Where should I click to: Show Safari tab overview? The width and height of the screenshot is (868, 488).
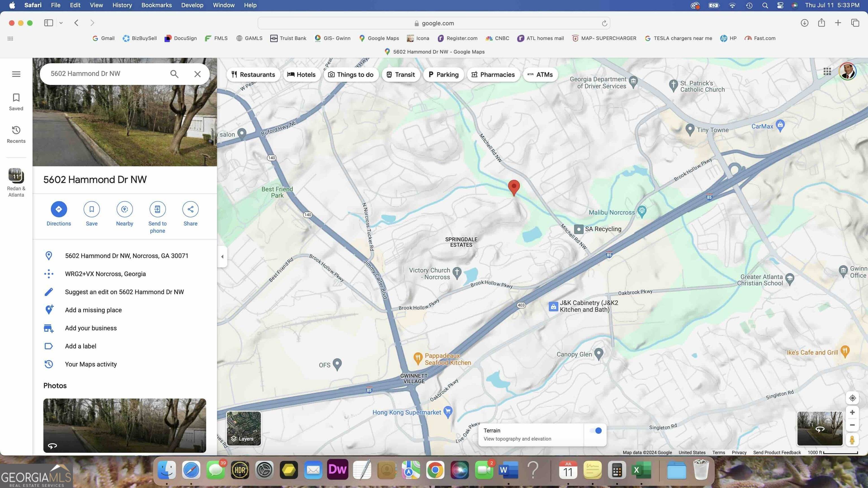coord(855,23)
